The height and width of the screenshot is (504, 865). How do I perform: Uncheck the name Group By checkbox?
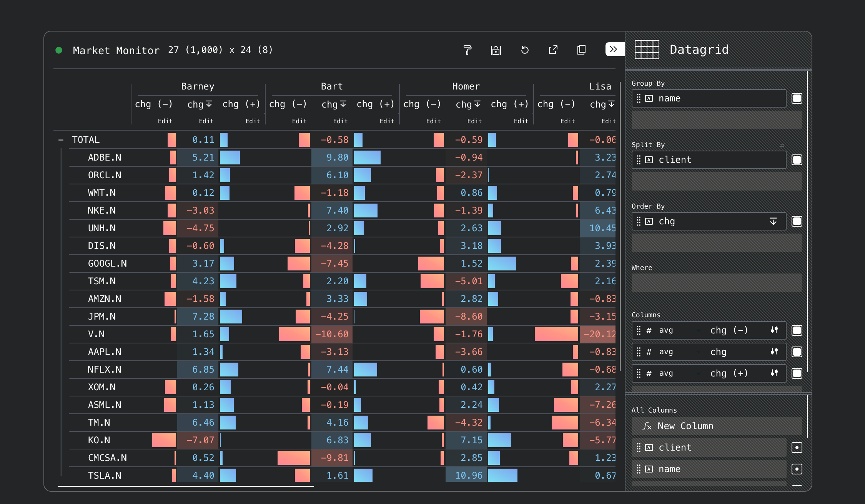point(797,98)
